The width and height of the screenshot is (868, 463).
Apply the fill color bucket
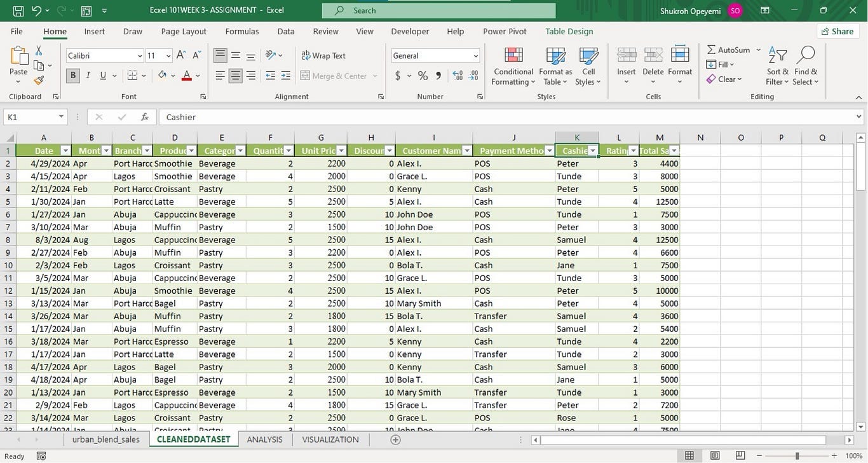[163, 76]
